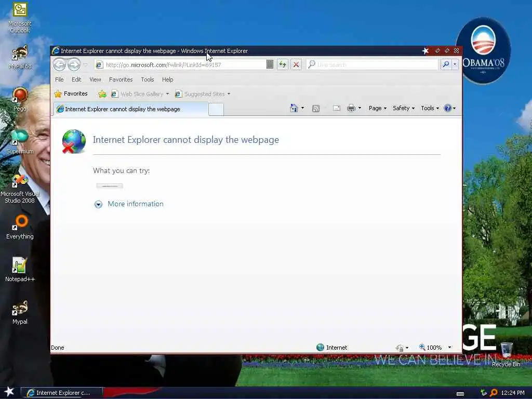Viewport: 532px width, 399px height.
Task: Open the Suggested Sites link
Action: click(x=200, y=94)
